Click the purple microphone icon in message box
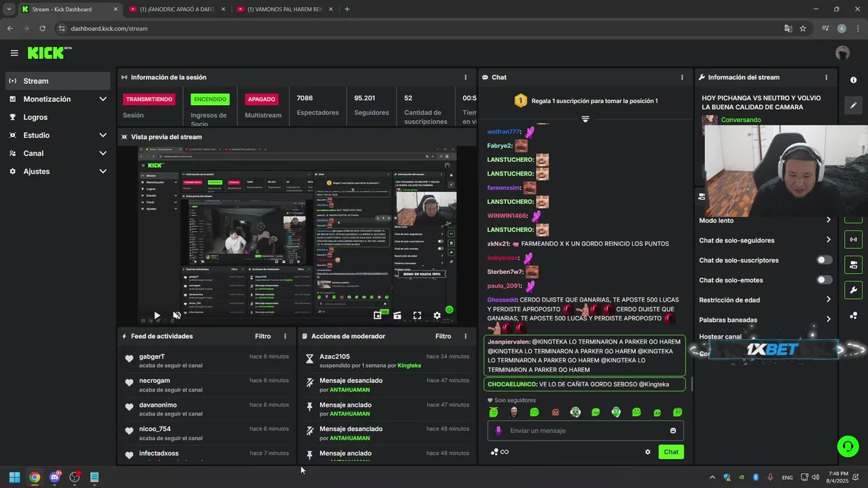 498,430
